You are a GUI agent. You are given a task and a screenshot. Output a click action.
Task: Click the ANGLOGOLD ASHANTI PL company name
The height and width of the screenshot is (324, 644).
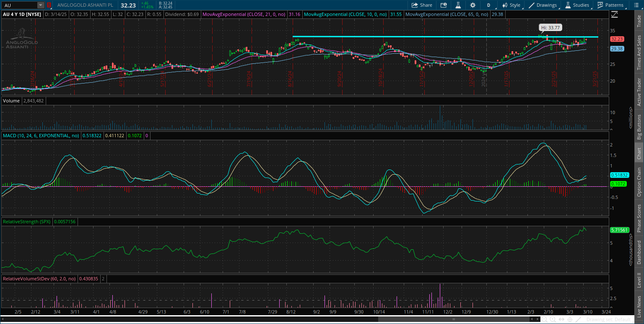click(x=86, y=5)
